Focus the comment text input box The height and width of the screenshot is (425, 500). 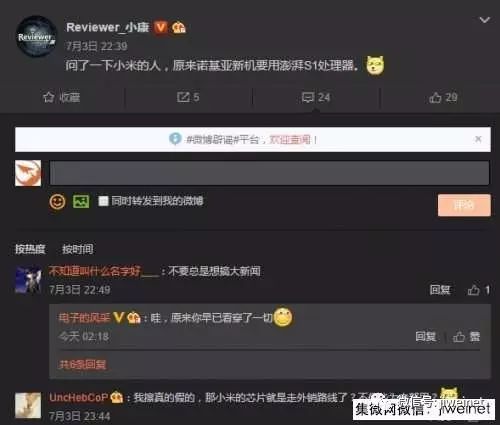pyautogui.click(x=269, y=173)
